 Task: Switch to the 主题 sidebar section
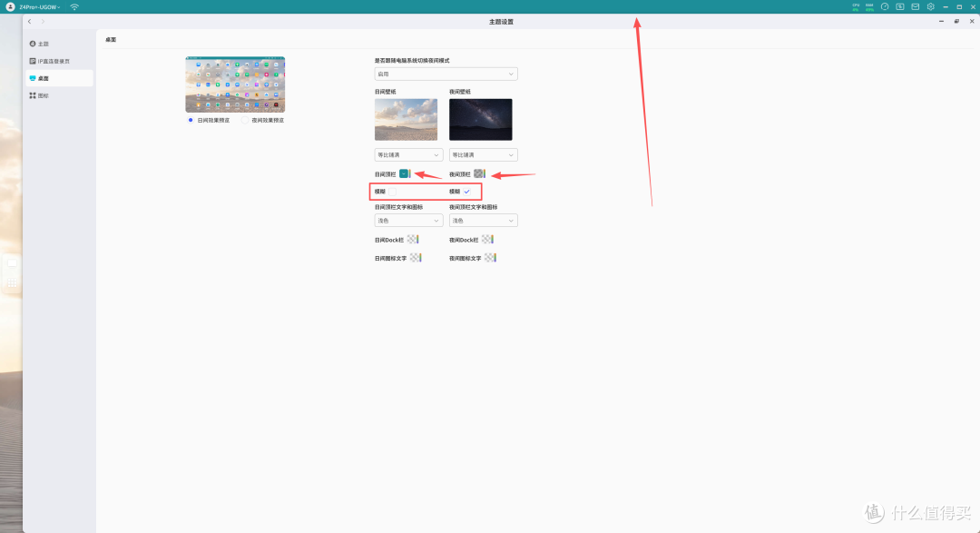tap(59, 44)
